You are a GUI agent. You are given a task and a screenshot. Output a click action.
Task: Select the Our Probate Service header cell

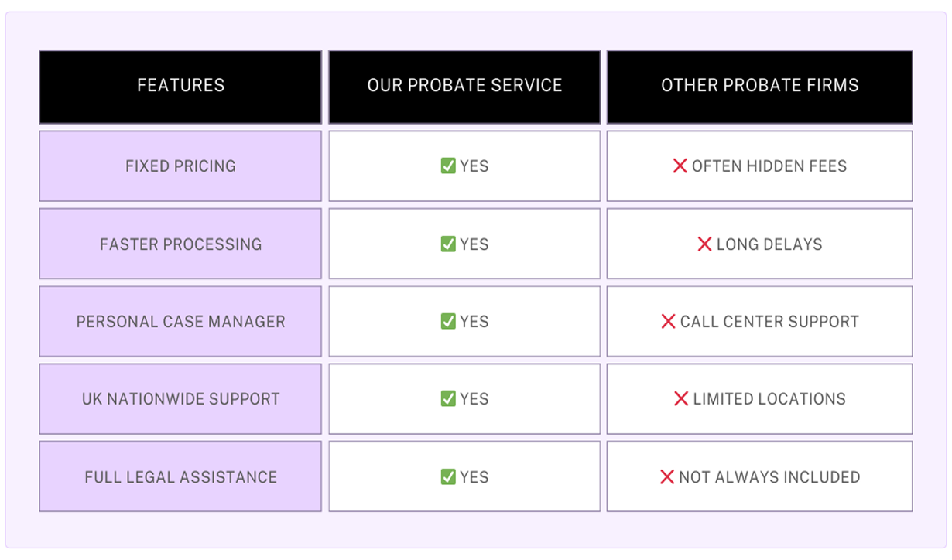(464, 87)
